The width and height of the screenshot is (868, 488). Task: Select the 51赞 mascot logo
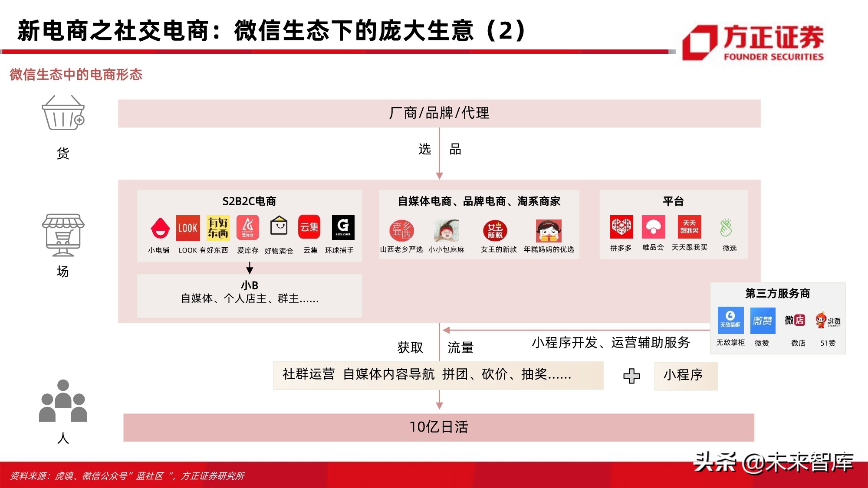point(828,320)
